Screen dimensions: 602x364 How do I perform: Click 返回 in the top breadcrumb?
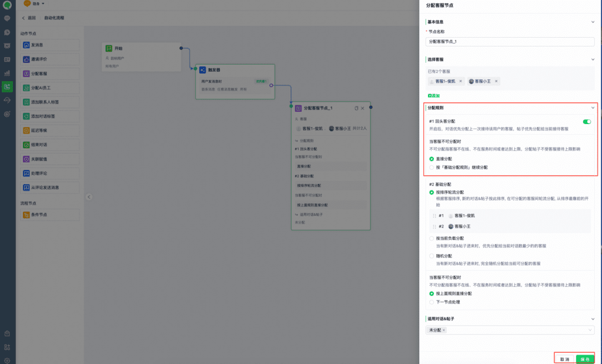[29, 18]
